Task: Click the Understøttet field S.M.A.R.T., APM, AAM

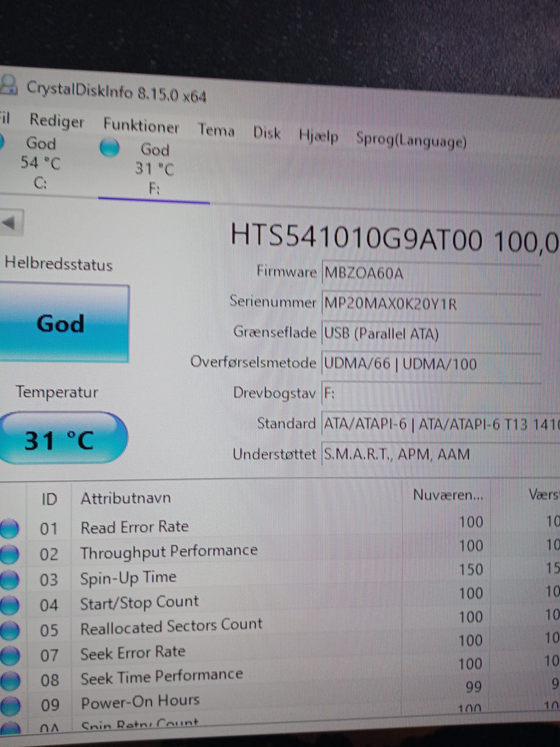Action: [440, 454]
